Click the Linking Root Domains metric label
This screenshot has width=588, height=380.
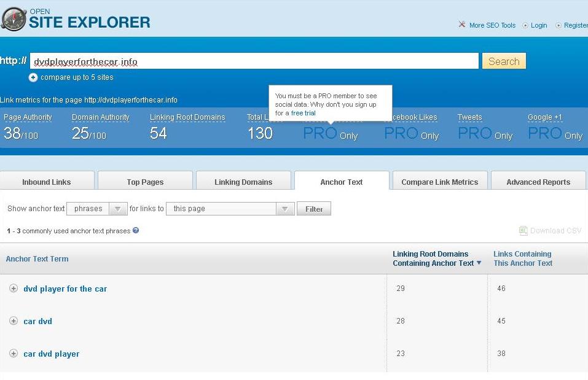[187, 117]
